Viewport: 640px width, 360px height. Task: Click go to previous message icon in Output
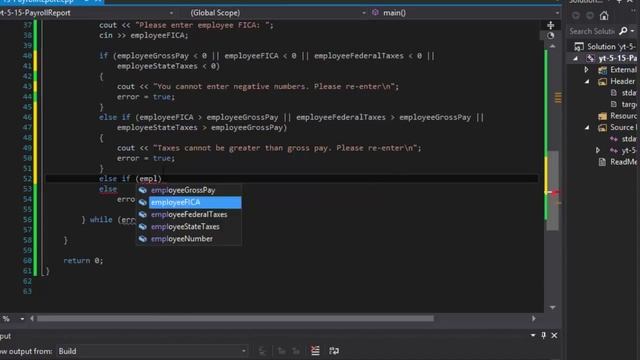coord(281,351)
